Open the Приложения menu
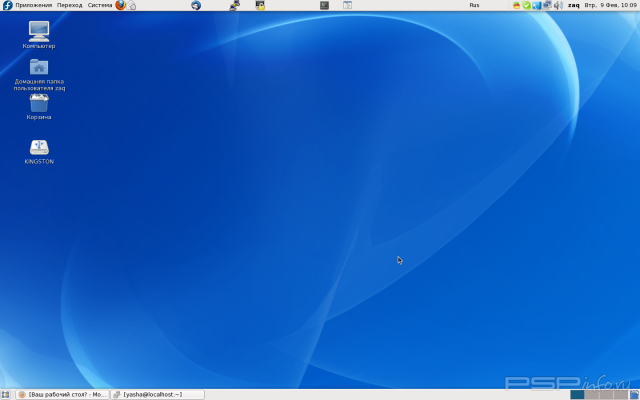The image size is (640, 400). point(33,5)
